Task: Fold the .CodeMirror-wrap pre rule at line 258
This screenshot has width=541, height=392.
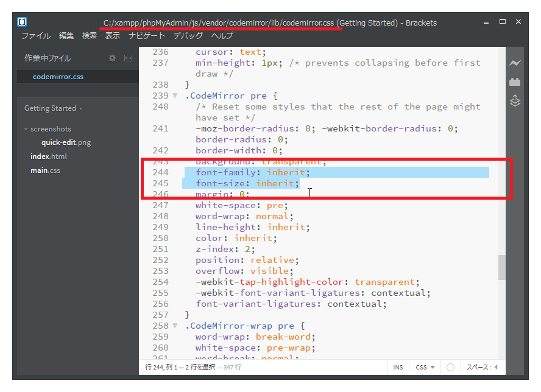Action: (175, 326)
